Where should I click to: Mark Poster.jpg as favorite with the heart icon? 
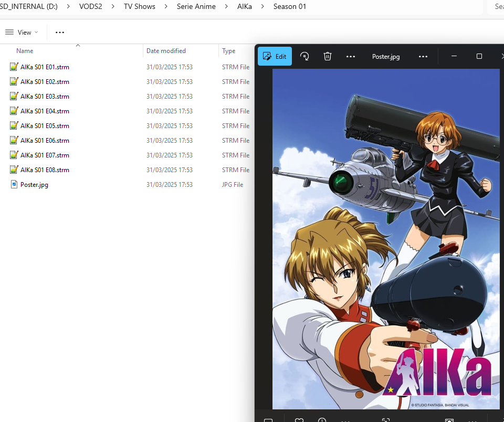point(299,420)
